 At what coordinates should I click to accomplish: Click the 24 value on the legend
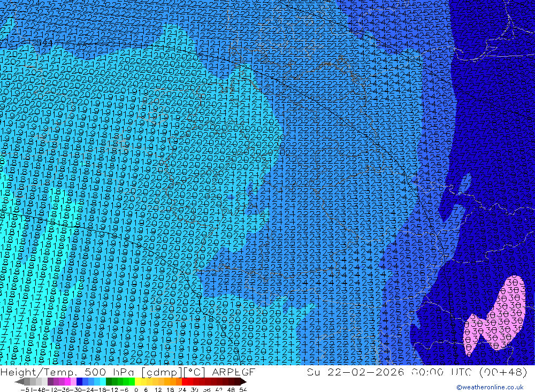click(182, 390)
